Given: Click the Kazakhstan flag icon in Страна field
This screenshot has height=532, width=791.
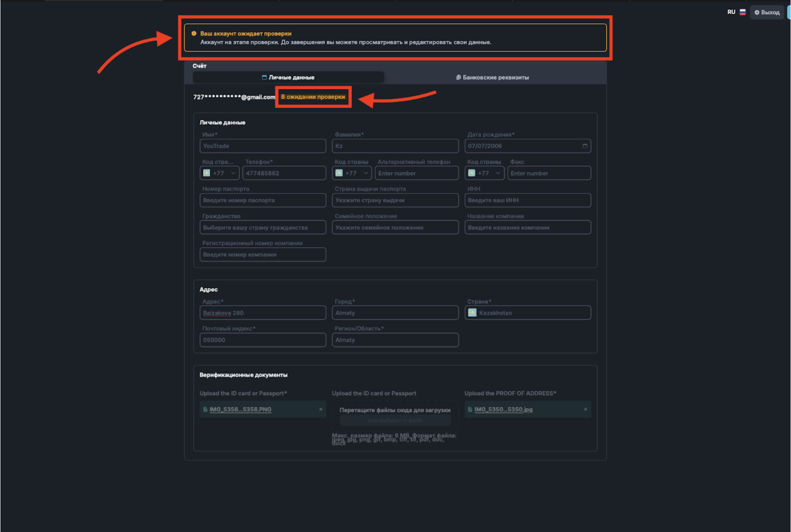Looking at the screenshot, I should (472, 312).
